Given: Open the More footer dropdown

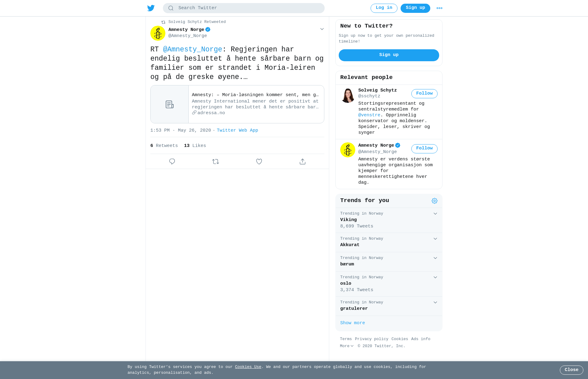Looking at the screenshot, I should pyautogui.click(x=347, y=346).
